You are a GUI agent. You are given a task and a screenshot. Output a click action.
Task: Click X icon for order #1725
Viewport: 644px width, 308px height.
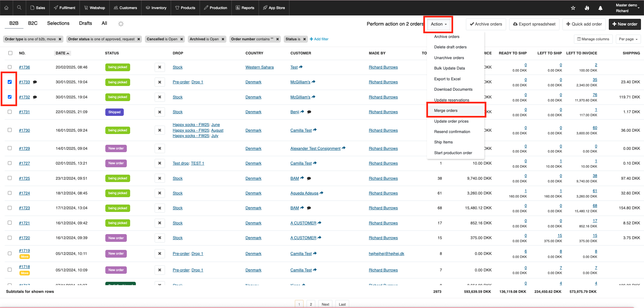[x=160, y=178]
